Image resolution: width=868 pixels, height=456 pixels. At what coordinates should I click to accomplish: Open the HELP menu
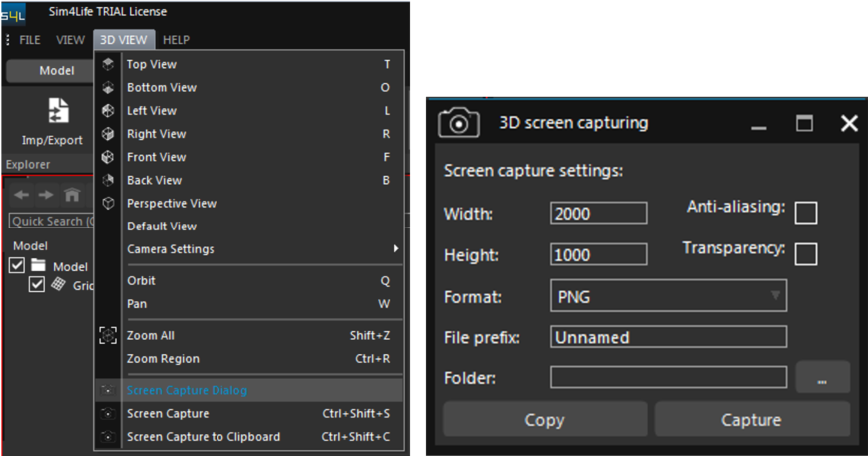[x=176, y=40]
